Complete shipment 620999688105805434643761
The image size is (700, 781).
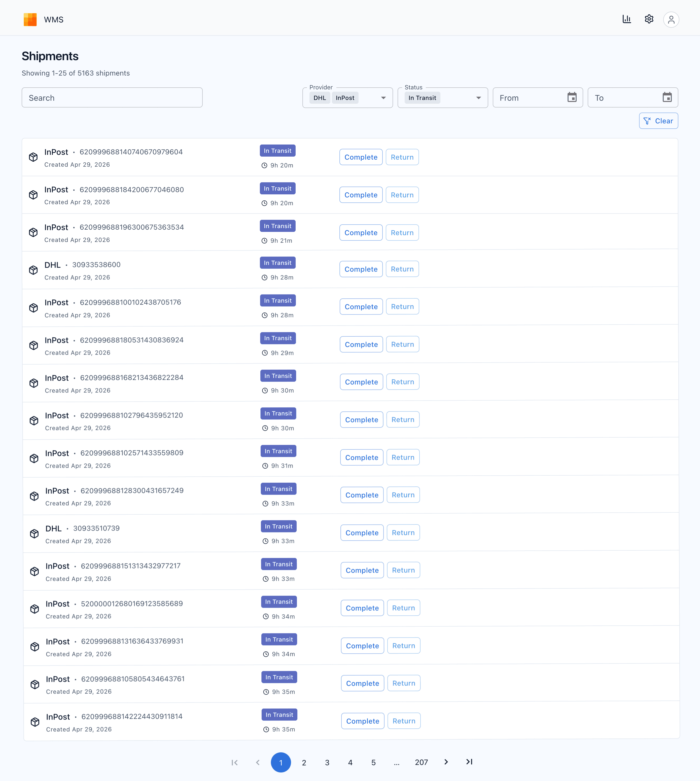pos(362,683)
